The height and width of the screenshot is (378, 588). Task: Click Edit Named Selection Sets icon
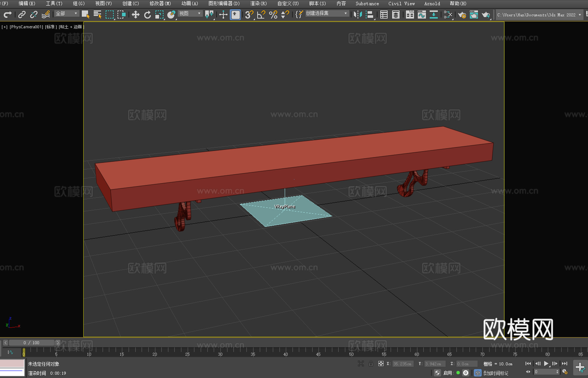click(x=299, y=14)
